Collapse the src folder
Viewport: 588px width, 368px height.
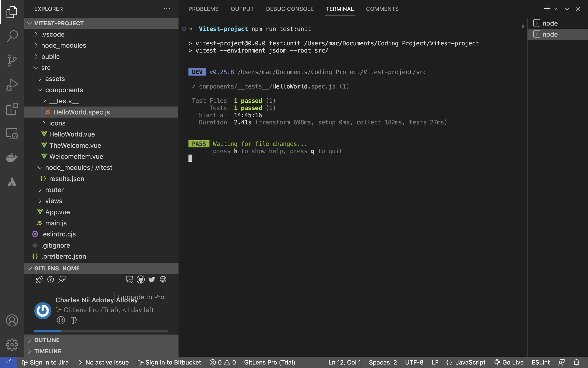46,68
